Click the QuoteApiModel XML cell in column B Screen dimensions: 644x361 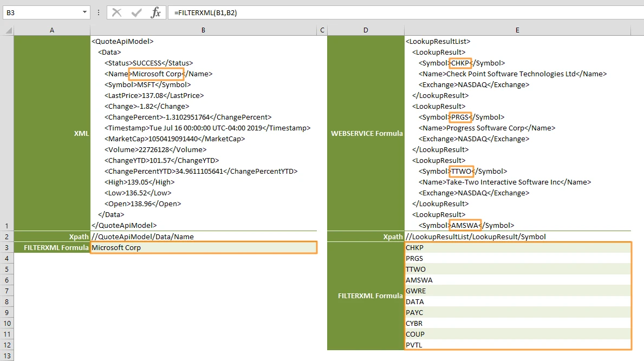coord(204,133)
